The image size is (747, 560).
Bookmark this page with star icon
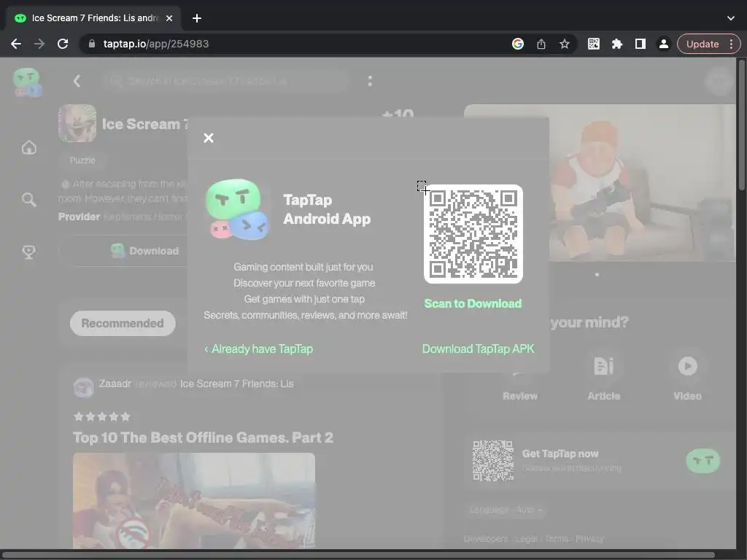pyautogui.click(x=565, y=44)
